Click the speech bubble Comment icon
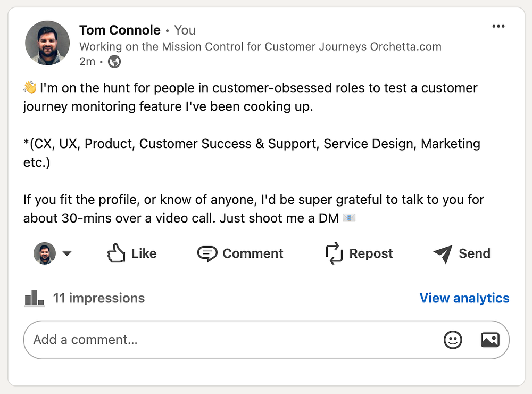The width and height of the screenshot is (532, 394). [x=207, y=253]
